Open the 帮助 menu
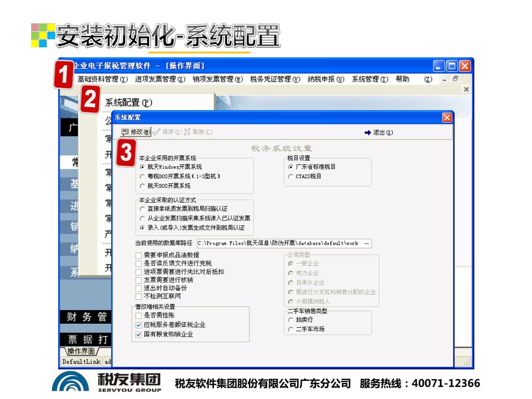The width and height of the screenshot is (532, 399). [403, 79]
